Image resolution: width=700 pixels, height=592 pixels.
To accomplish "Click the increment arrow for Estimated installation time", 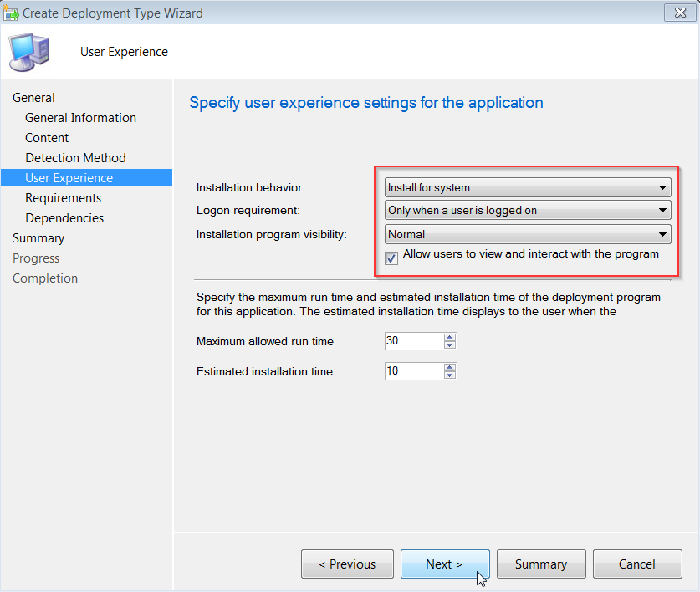I will click(x=449, y=367).
